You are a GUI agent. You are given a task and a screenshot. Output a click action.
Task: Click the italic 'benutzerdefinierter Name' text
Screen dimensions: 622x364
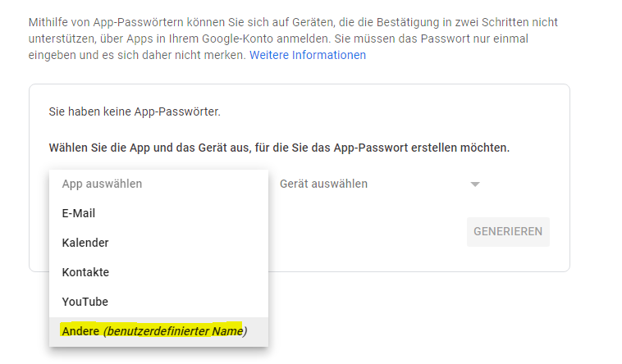coord(175,331)
